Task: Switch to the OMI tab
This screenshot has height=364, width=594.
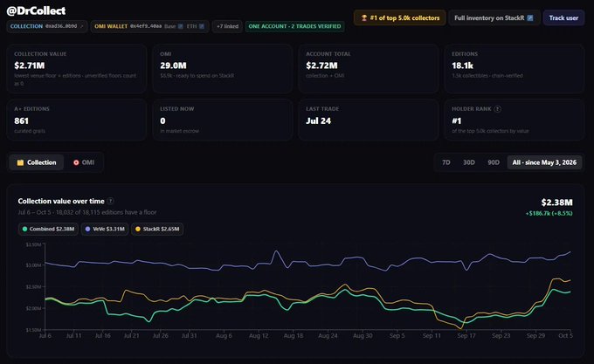Action: pos(84,162)
